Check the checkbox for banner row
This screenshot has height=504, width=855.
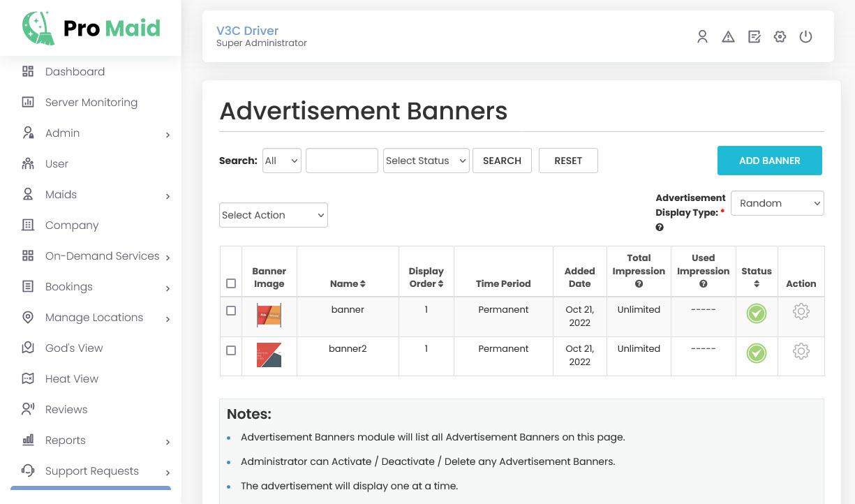tap(231, 311)
